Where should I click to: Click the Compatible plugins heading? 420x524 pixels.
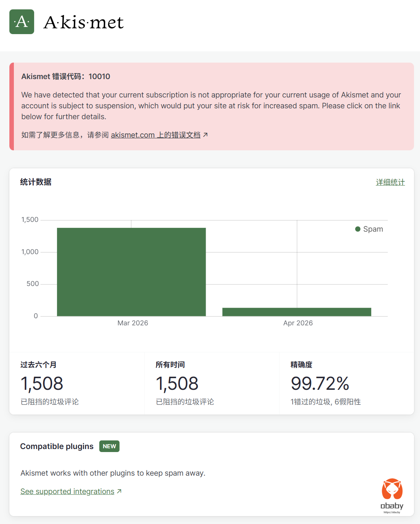pos(57,446)
